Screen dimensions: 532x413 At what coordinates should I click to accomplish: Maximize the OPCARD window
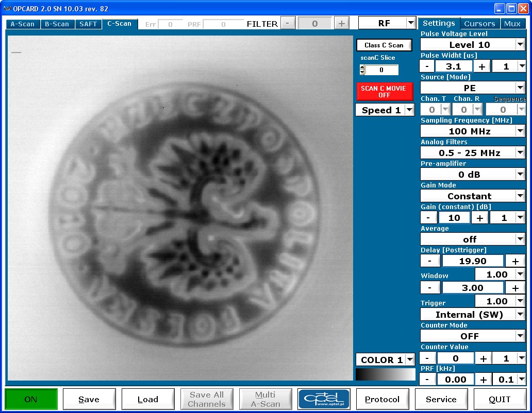pos(511,8)
